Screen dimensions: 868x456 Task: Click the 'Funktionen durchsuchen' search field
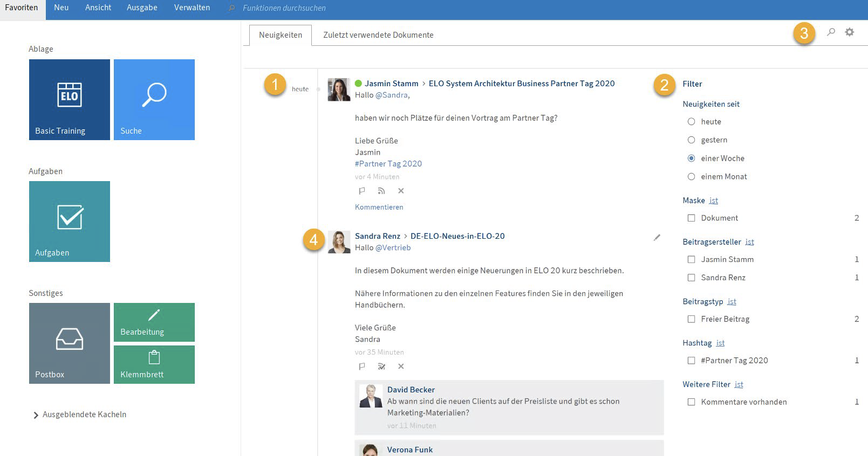coord(284,8)
